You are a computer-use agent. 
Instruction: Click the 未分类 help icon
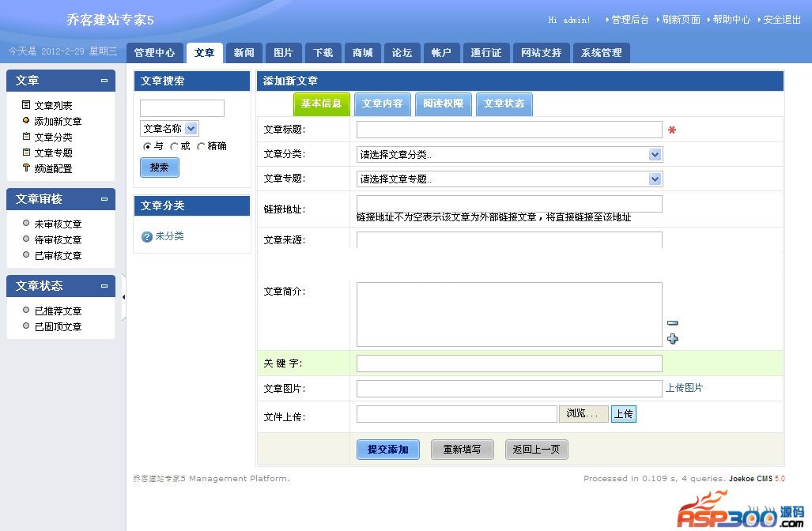point(146,236)
